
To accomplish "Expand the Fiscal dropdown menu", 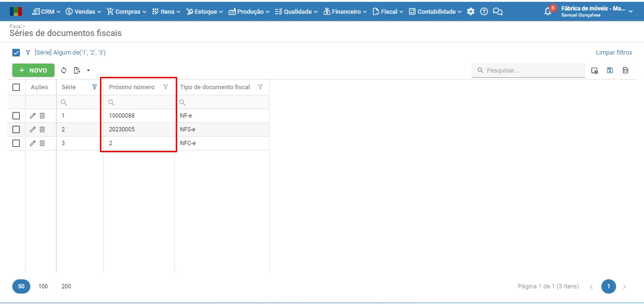I will (388, 11).
